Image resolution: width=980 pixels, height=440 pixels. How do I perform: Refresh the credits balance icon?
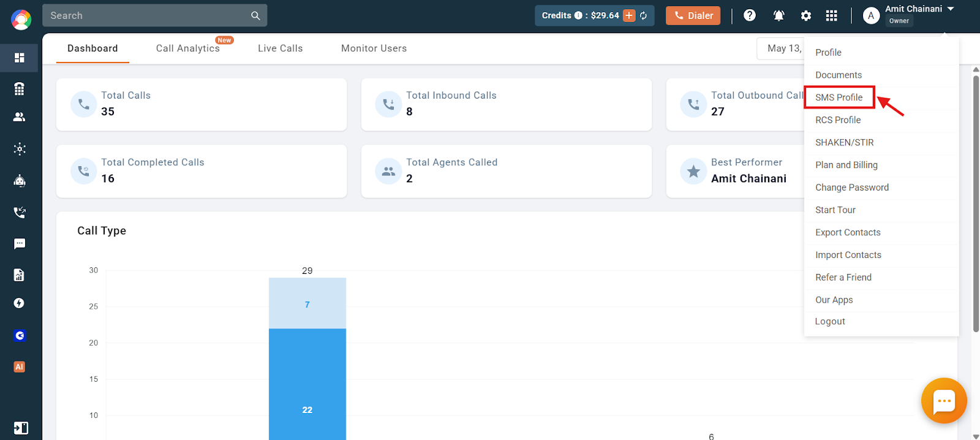coord(644,15)
